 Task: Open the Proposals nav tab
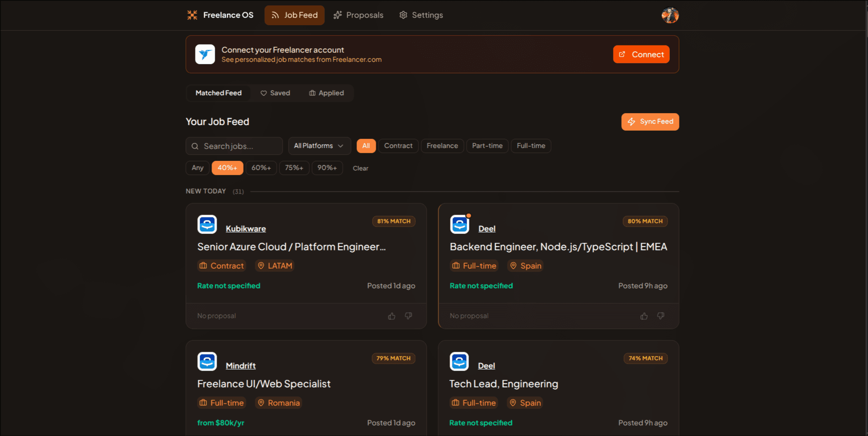[358, 15]
